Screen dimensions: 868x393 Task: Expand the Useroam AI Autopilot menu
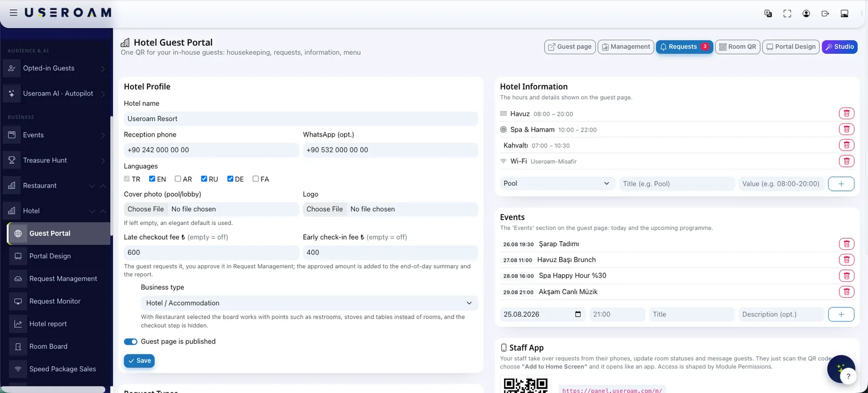click(103, 94)
